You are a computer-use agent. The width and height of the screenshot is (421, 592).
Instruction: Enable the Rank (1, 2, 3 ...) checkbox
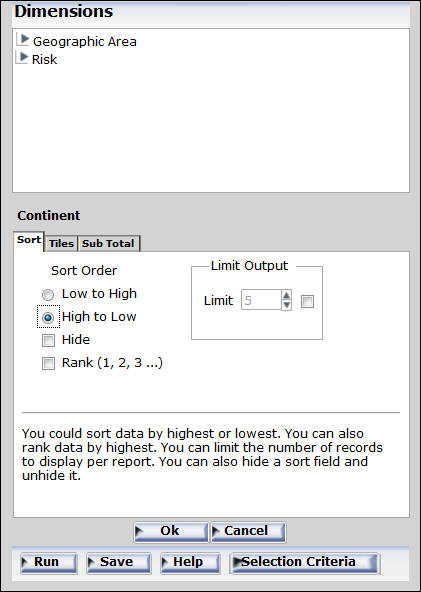[48, 363]
